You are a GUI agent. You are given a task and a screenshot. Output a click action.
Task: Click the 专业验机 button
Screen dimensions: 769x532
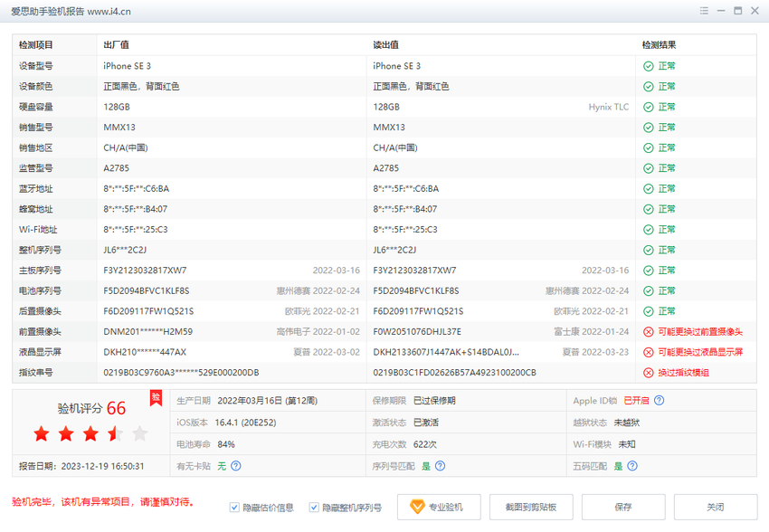point(439,507)
